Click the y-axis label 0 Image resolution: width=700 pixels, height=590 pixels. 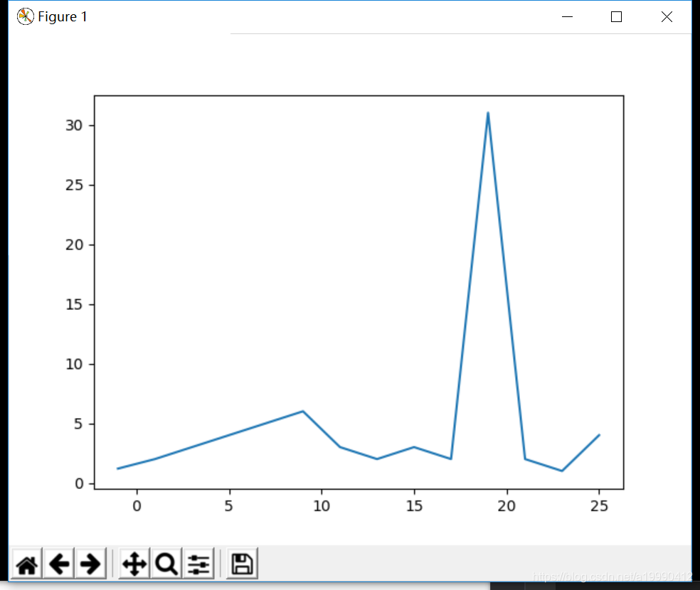(x=79, y=484)
